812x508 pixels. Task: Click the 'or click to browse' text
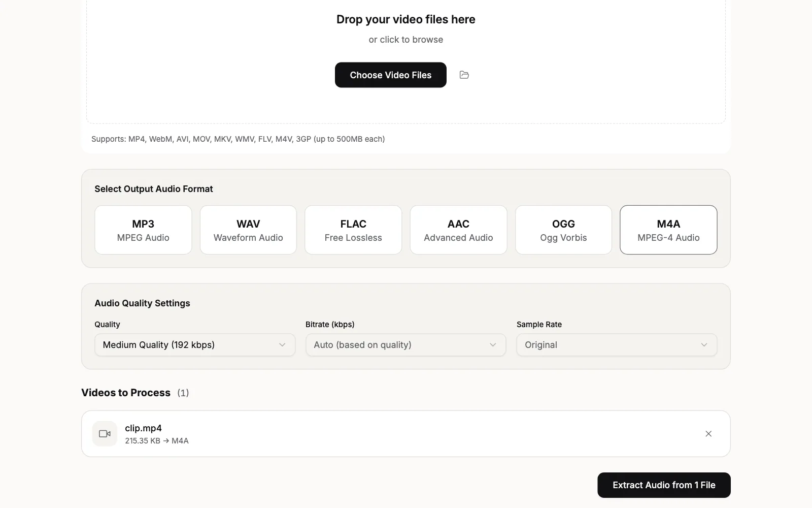406,40
